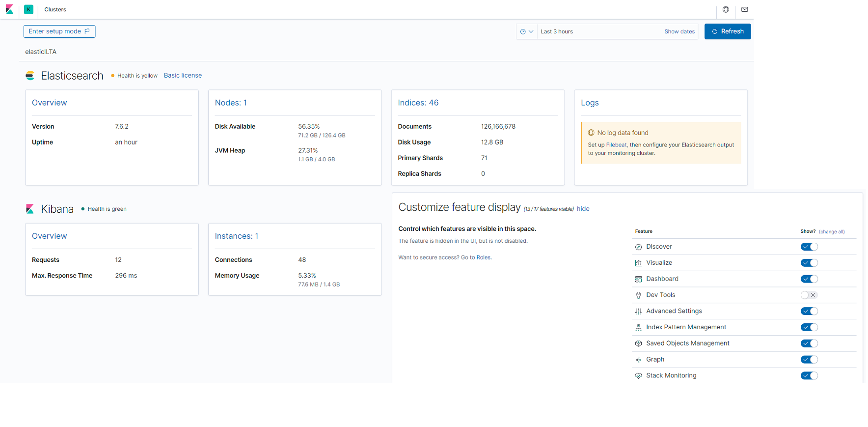Screen dimensions: 868x427
Task: Click the elasticILTA cluster name
Action: tap(41, 52)
